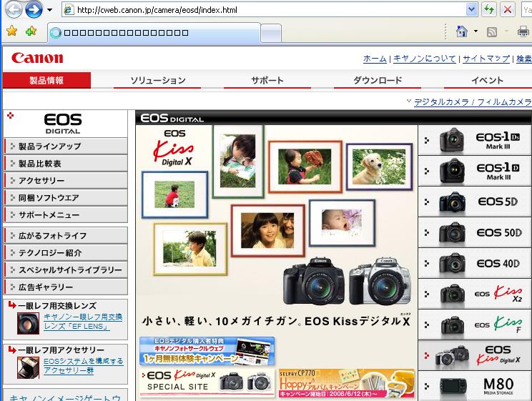Viewport: 532px width, 401px height.
Task: Open the SELPHY CP770 Happy album campaign banner
Action: pyautogui.click(x=346, y=383)
